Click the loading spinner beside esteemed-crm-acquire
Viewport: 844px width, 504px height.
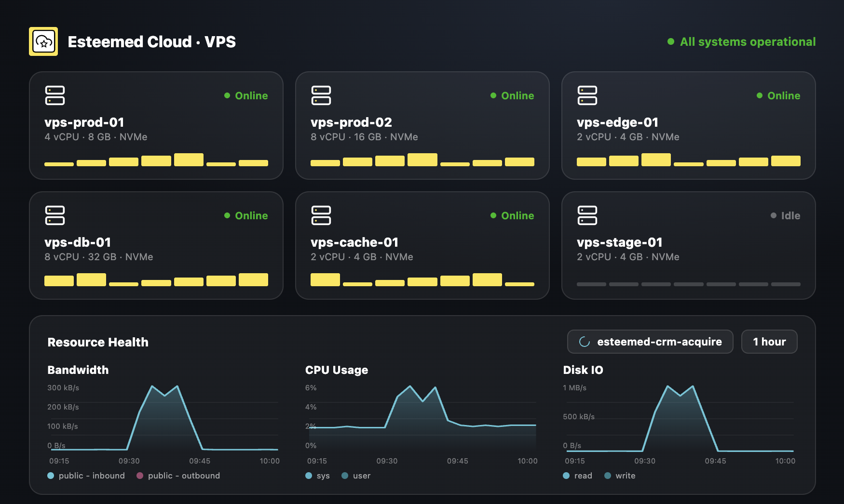[x=585, y=342]
